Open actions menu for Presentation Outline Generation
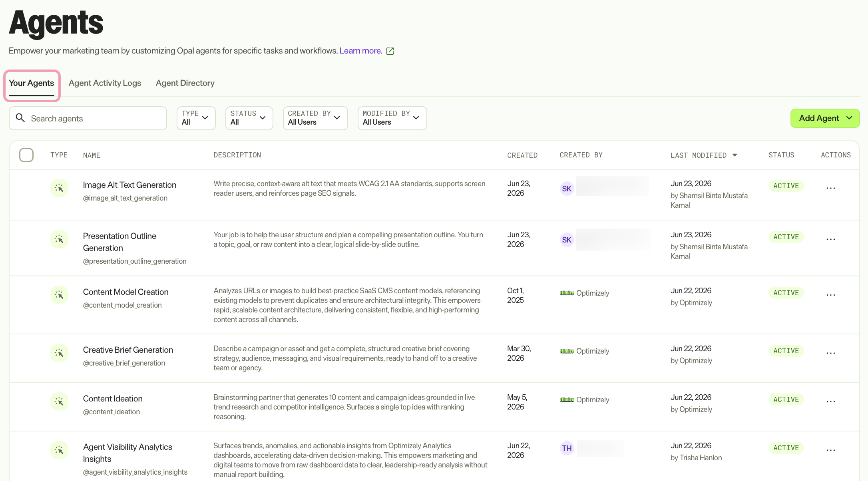Viewport: 868px width, 481px height. point(831,239)
